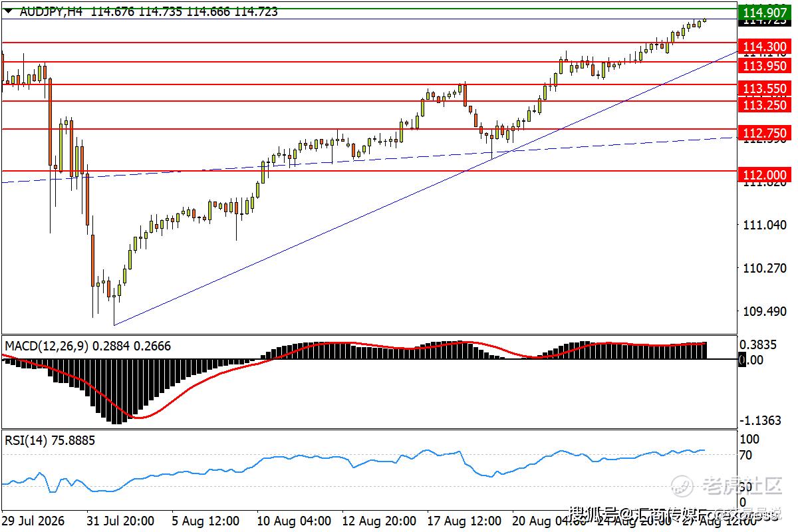Image resolution: width=798 pixels, height=532 pixels.
Task: Click the 31 Jul 20:00 time label
Action: point(121,521)
